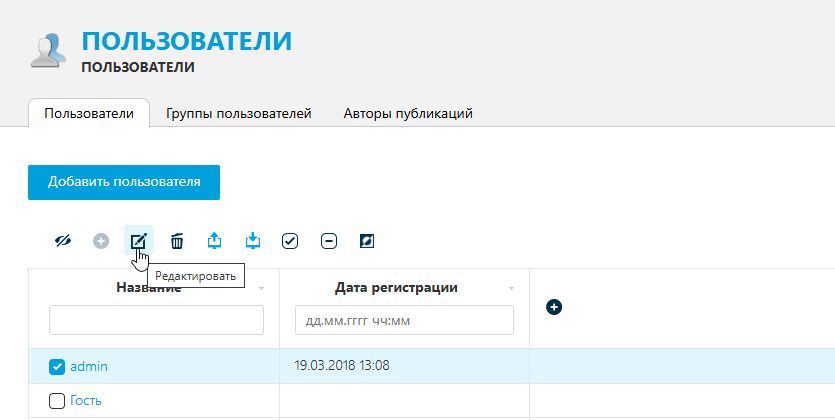Click the Добавить пользователя button
This screenshot has width=835, height=420.
click(124, 183)
